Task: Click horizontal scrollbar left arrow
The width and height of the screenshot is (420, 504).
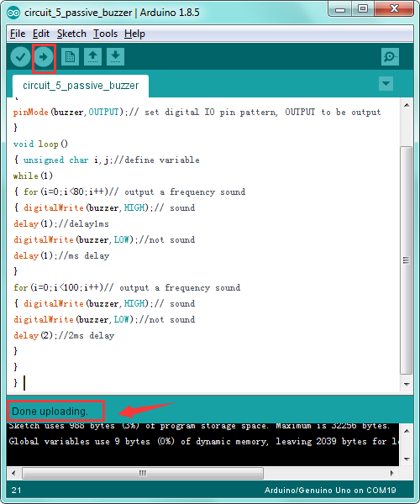Action: (13, 473)
